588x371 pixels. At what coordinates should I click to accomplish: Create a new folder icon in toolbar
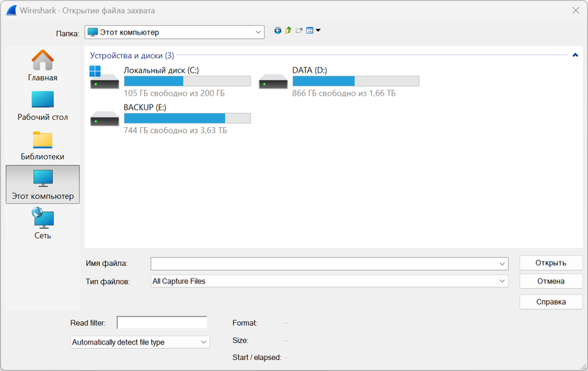pos(299,31)
